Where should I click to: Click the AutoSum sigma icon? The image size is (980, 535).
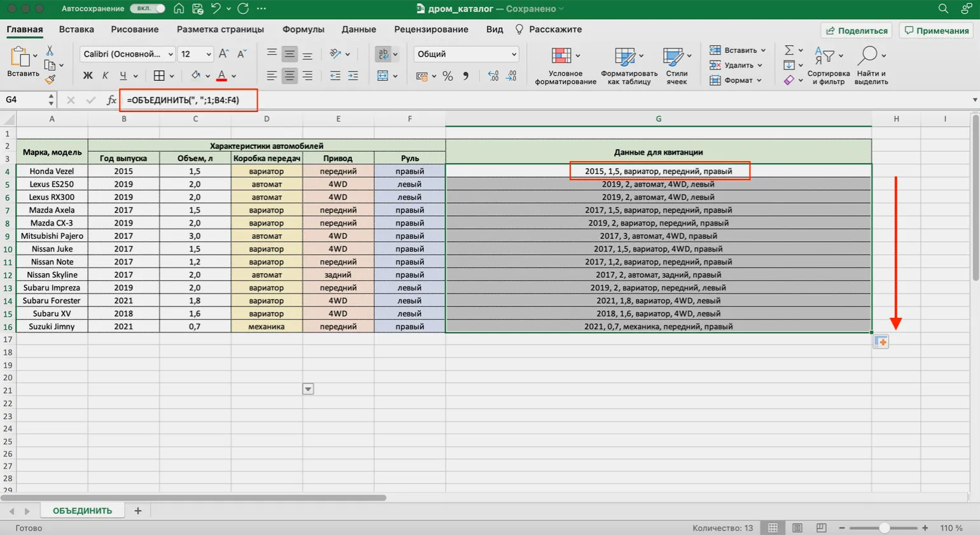(789, 50)
